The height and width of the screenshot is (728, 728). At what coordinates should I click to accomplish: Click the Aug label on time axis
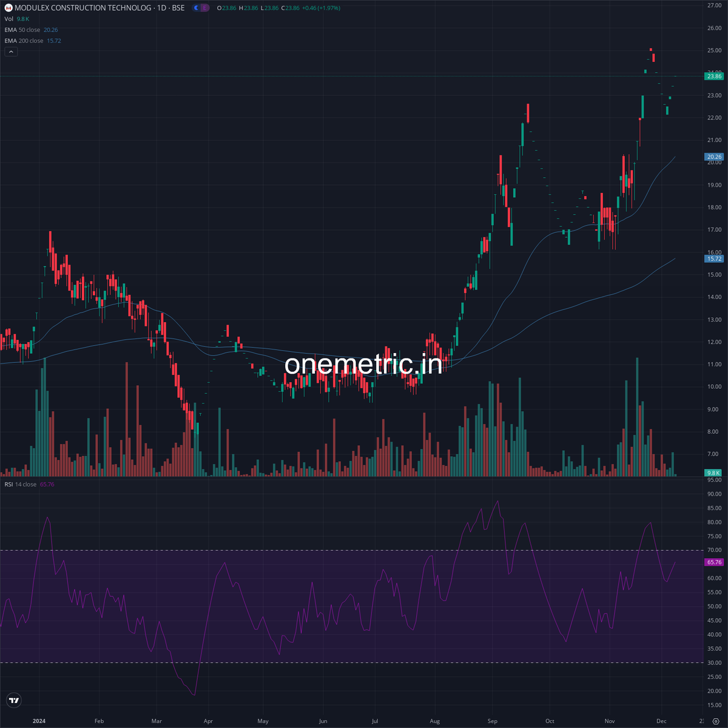coord(434,721)
